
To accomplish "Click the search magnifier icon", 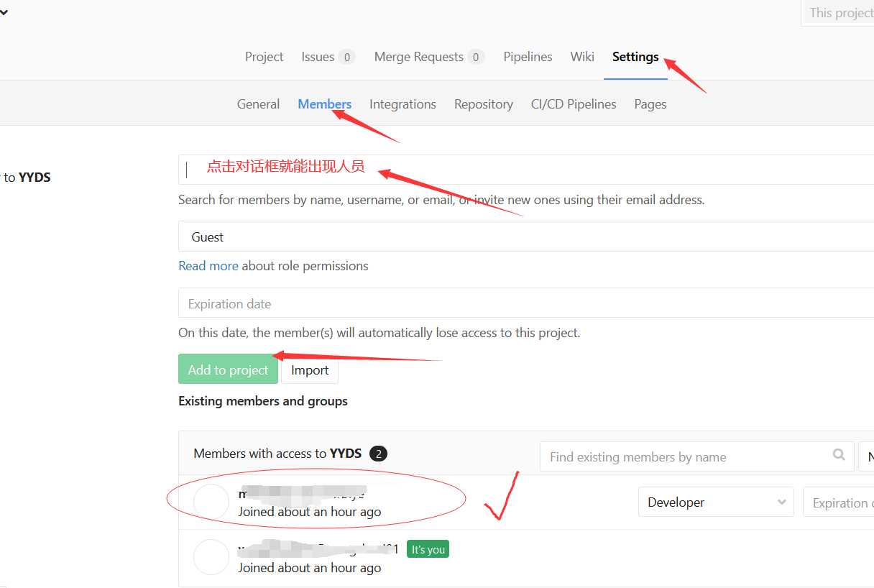I will tap(839, 455).
